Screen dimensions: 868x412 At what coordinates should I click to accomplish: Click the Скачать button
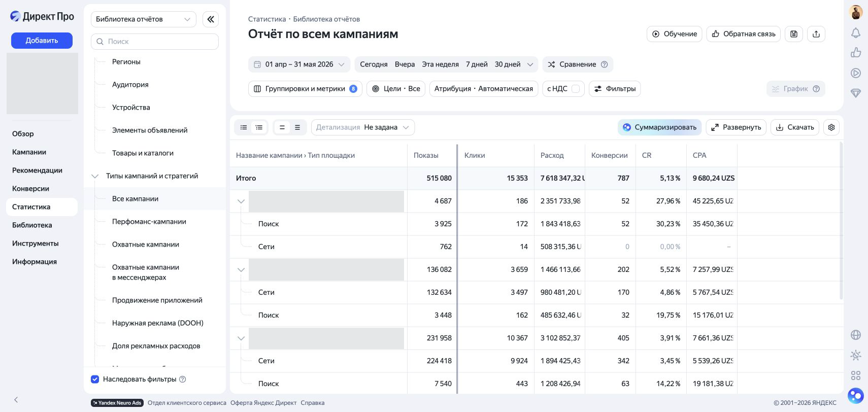pyautogui.click(x=795, y=127)
